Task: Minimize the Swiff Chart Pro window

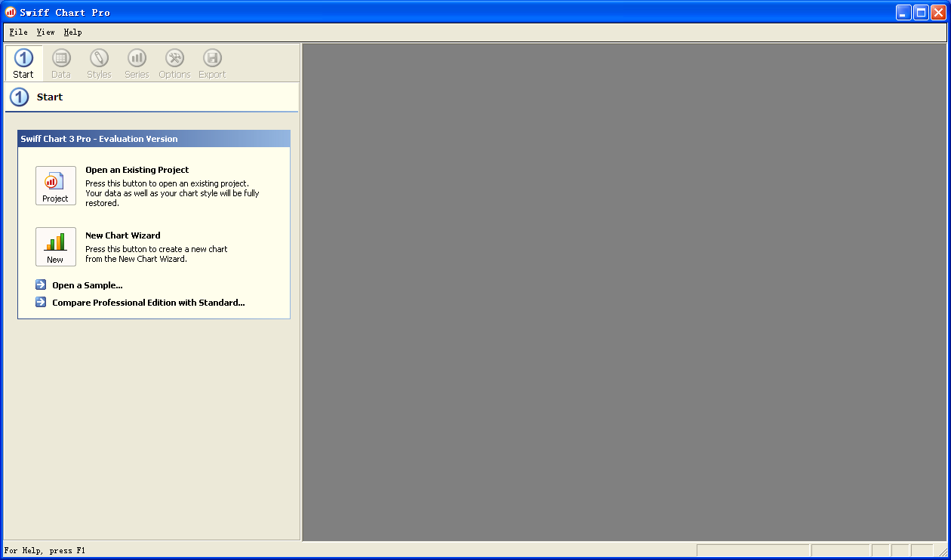Action: tap(903, 12)
